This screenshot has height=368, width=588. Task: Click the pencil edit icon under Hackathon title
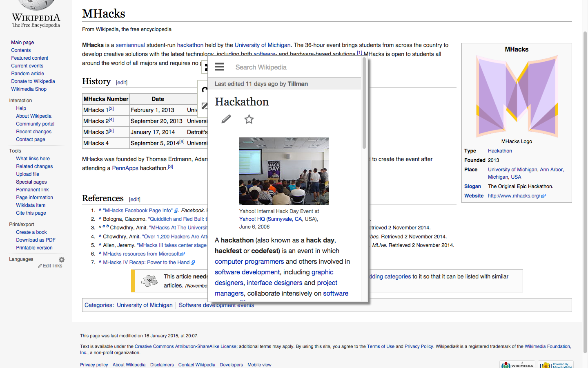pyautogui.click(x=226, y=119)
